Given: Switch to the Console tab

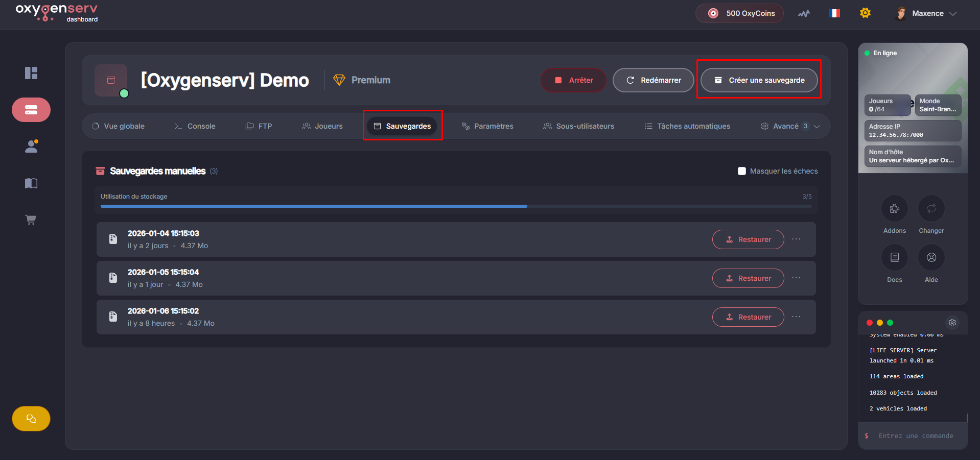Looking at the screenshot, I should [x=195, y=126].
